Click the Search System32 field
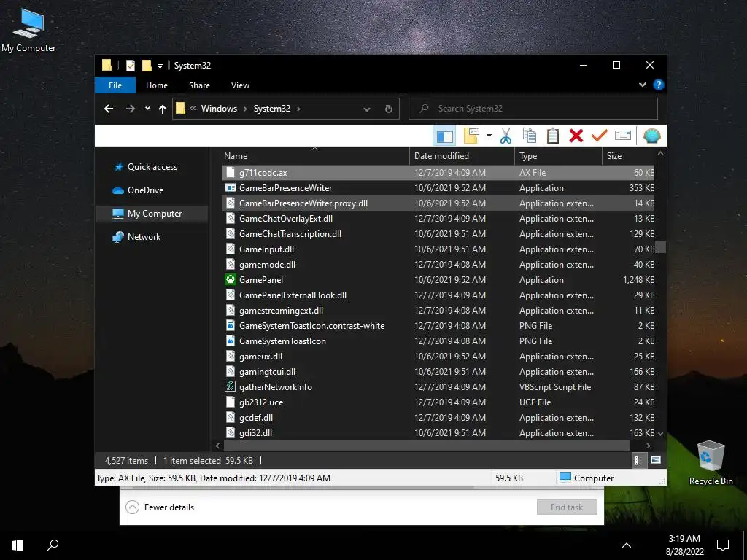 point(533,109)
